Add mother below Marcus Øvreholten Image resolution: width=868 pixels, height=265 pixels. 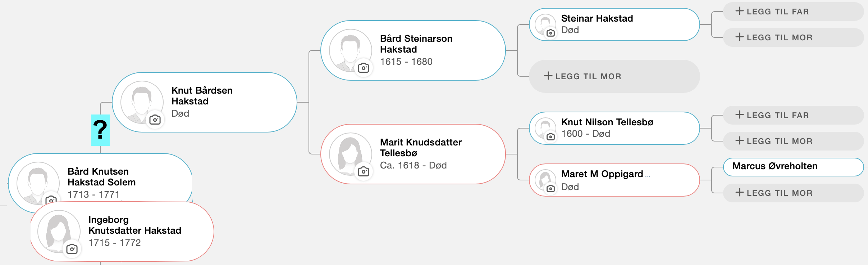click(x=793, y=193)
